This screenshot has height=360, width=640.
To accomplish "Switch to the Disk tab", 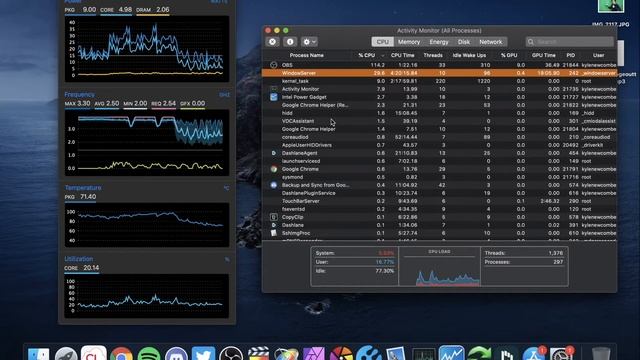I will click(x=464, y=42).
